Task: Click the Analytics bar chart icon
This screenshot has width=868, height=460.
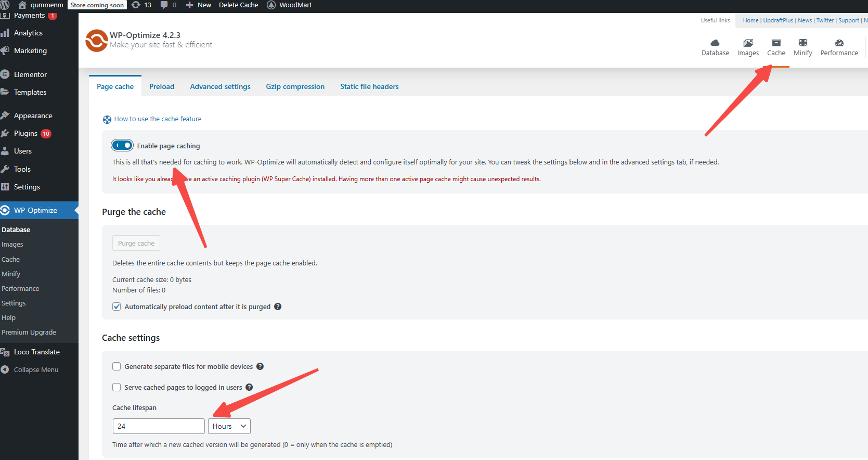Action: [x=5, y=33]
